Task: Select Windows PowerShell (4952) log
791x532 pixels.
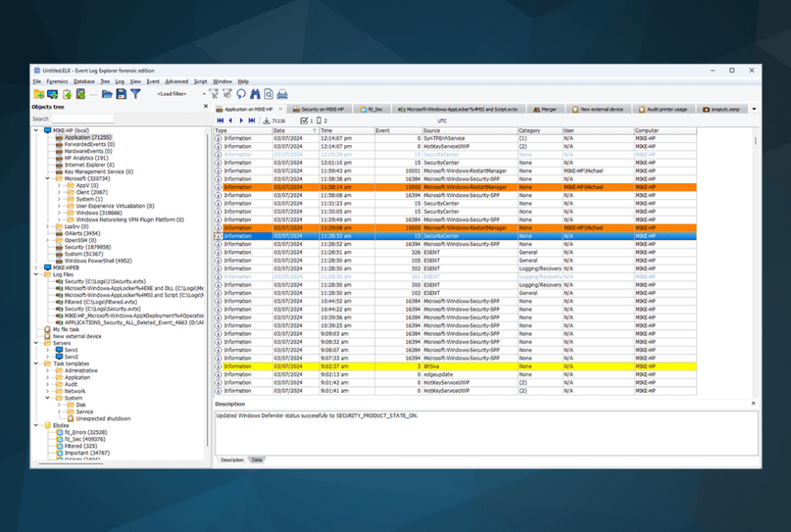Action: coord(98,261)
